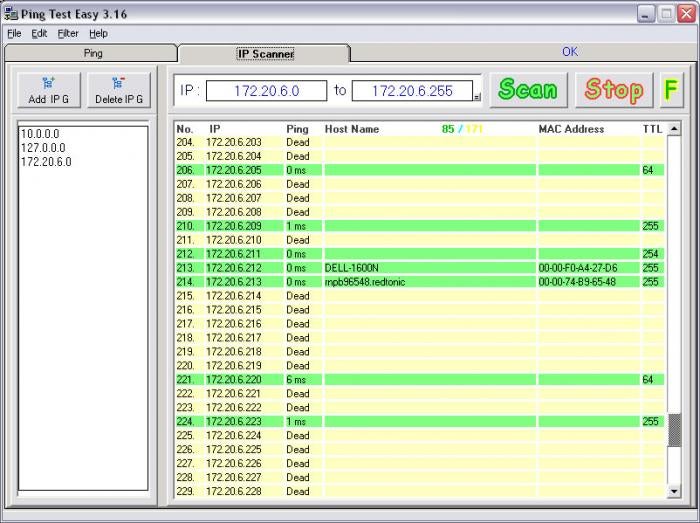Click the MAC Address column header

tap(571, 129)
